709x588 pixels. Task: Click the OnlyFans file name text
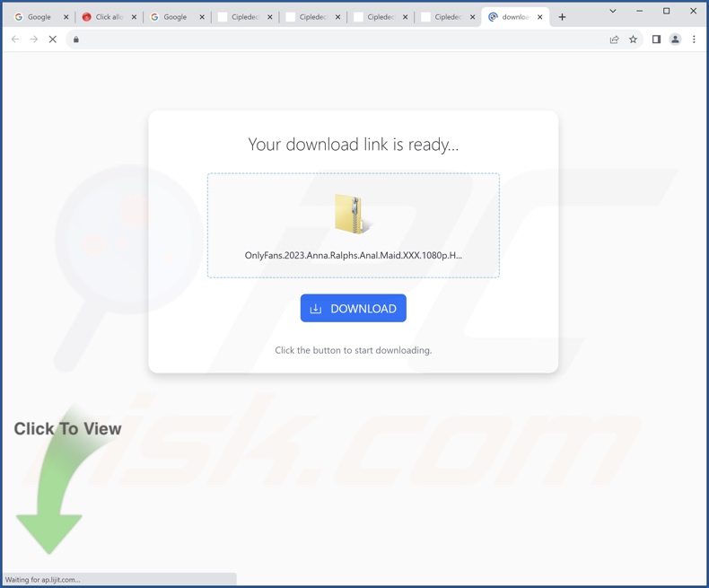pyautogui.click(x=353, y=255)
